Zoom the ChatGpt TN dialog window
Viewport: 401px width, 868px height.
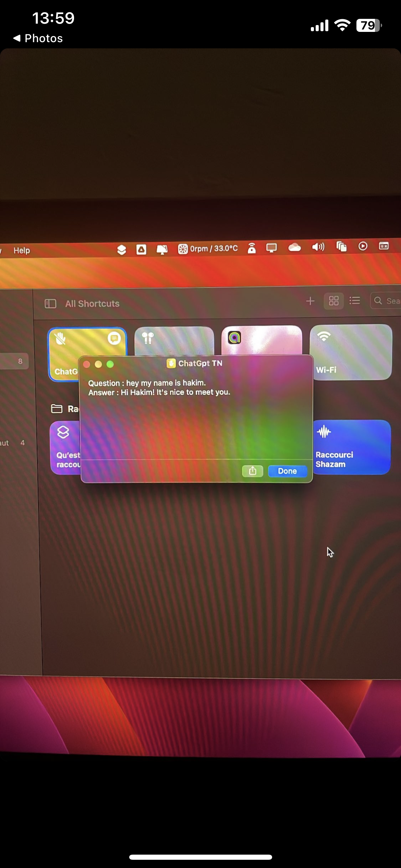[110, 364]
